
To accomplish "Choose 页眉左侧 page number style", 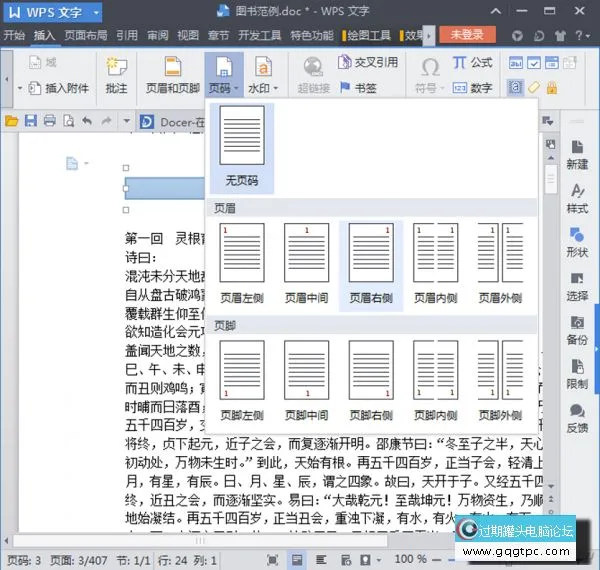I will (242, 265).
